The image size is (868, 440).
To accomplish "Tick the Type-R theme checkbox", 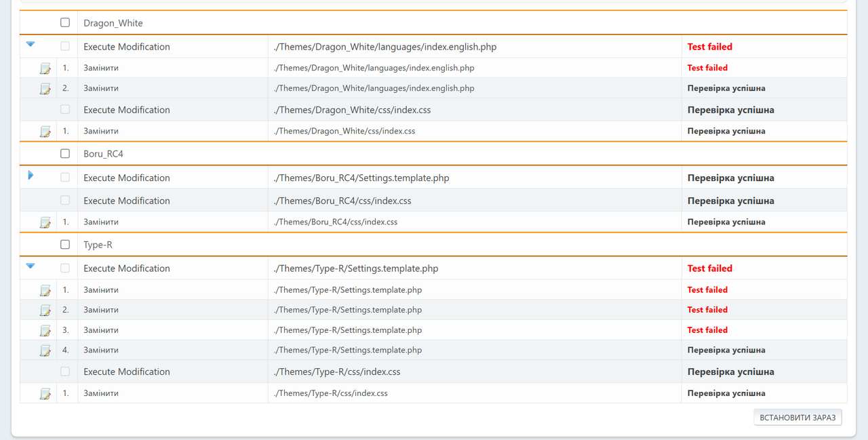I will click(65, 244).
